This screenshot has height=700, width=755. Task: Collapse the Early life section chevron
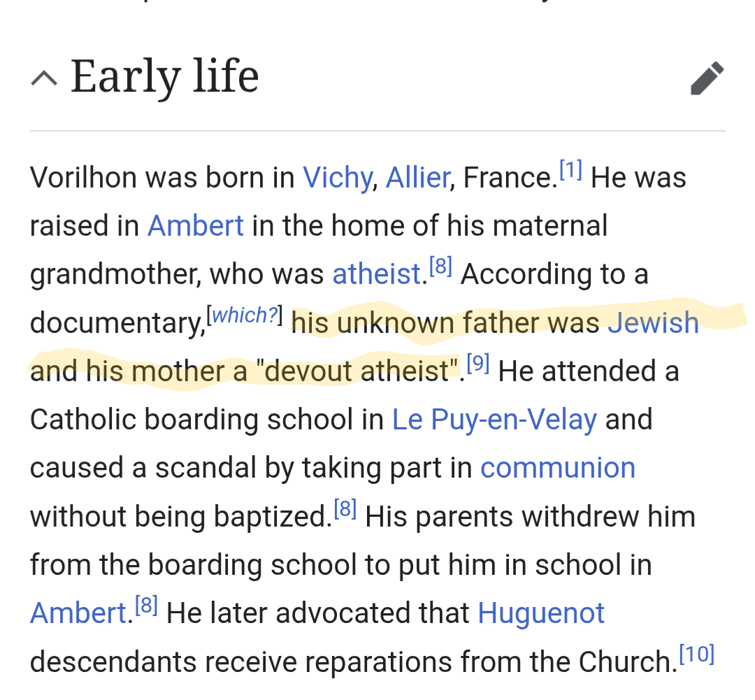click(x=44, y=78)
